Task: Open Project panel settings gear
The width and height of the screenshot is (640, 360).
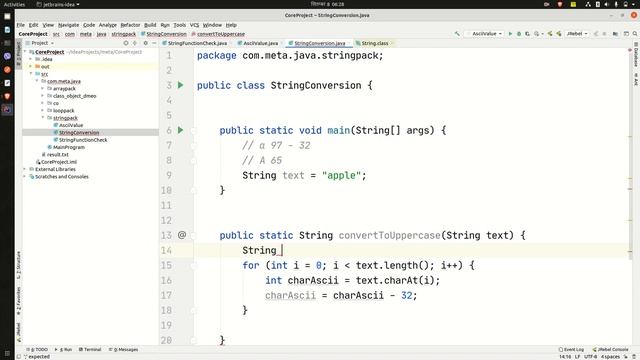Action: pyautogui.click(x=145, y=43)
